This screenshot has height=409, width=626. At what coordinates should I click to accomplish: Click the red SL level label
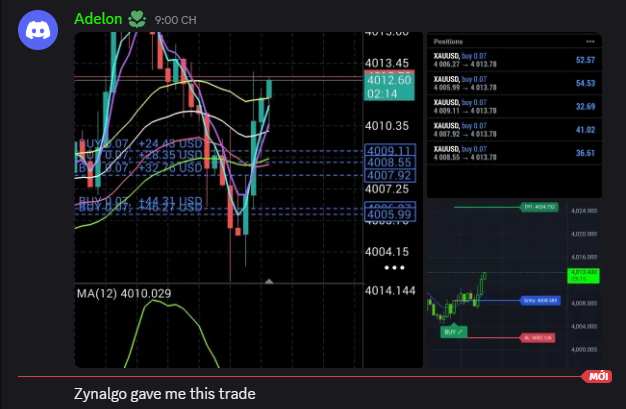538,338
